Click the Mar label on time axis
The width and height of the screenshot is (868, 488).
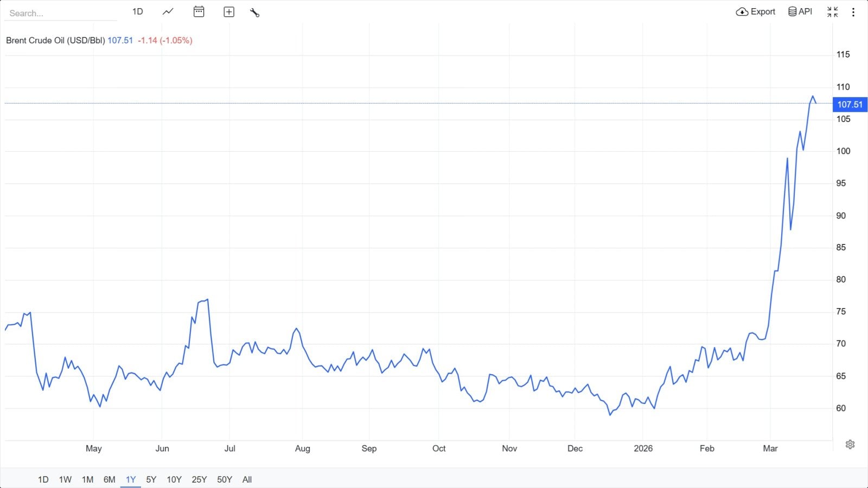tap(770, 448)
